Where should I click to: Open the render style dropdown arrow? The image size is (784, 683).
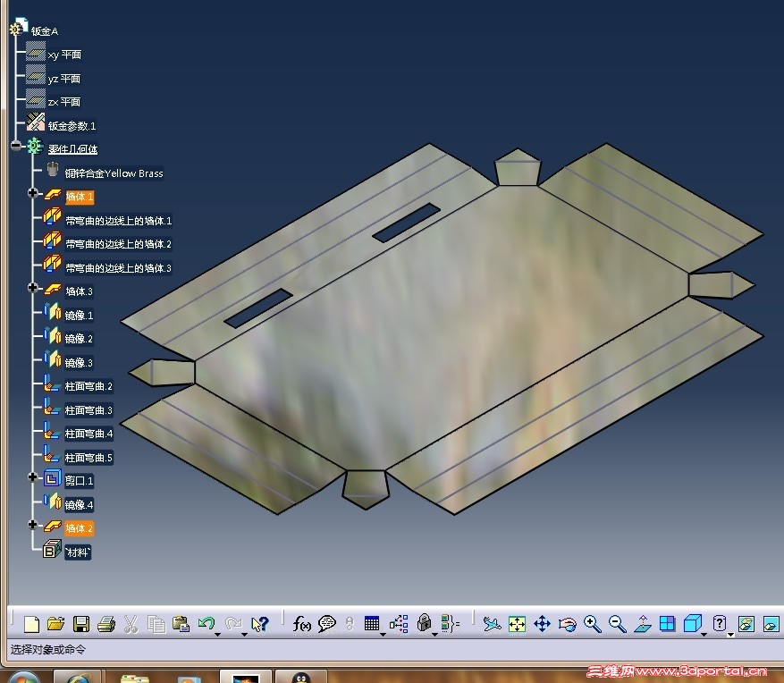[730, 634]
